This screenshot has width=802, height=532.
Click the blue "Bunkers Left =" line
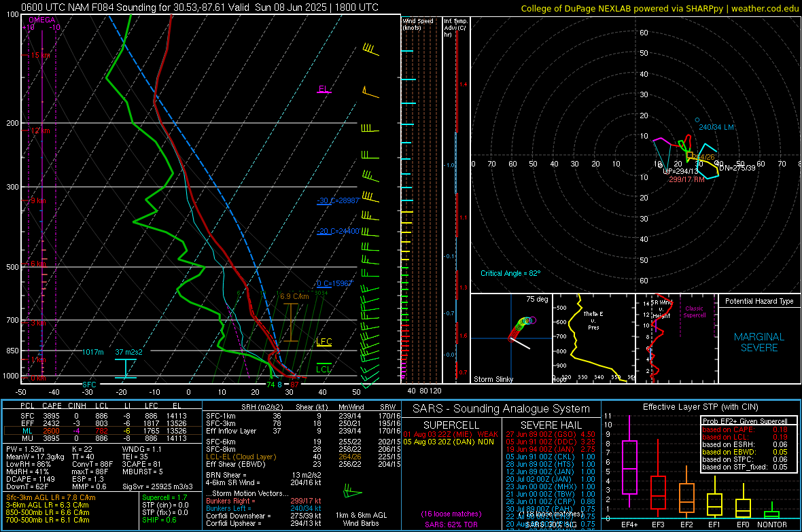click(264, 508)
